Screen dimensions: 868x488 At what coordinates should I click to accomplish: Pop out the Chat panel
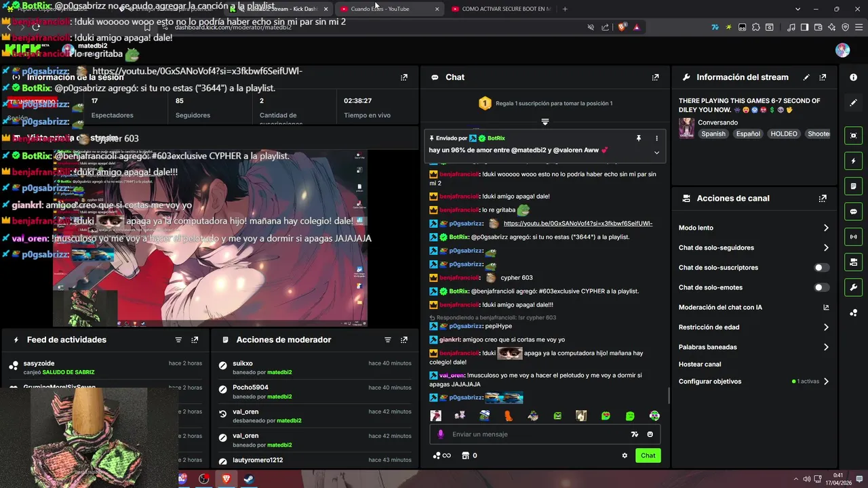655,77
